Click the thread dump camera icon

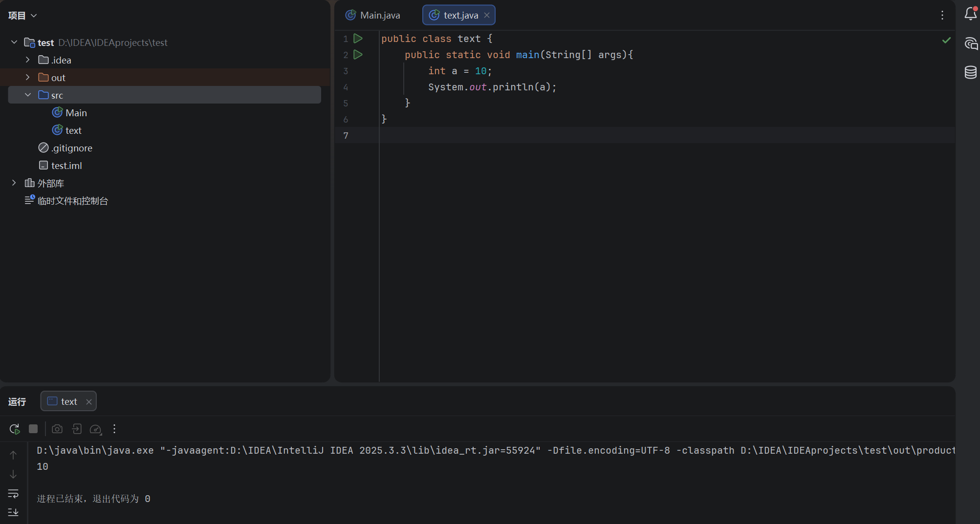[57, 429]
